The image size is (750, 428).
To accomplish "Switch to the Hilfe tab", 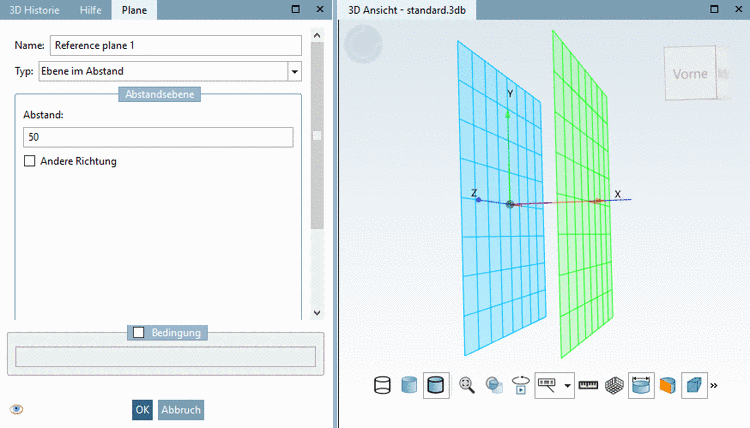I will [x=90, y=10].
